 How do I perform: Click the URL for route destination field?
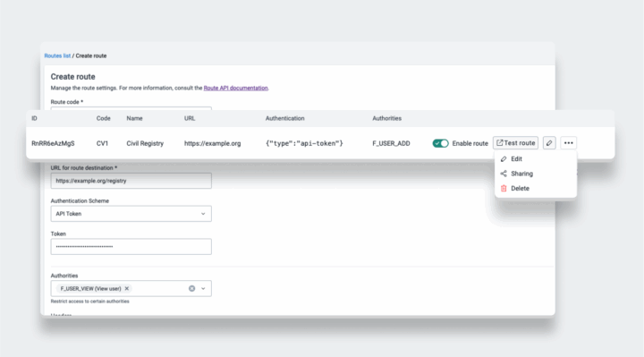(131, 181)
